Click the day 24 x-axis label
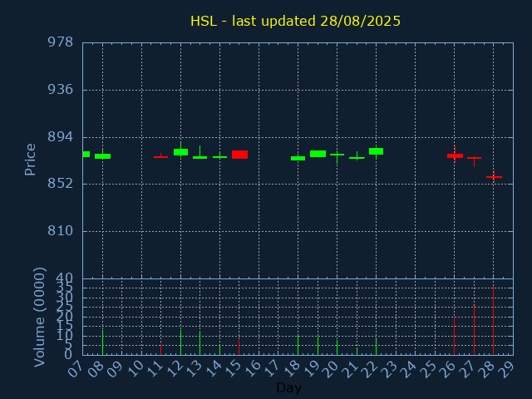 (409, 369)
